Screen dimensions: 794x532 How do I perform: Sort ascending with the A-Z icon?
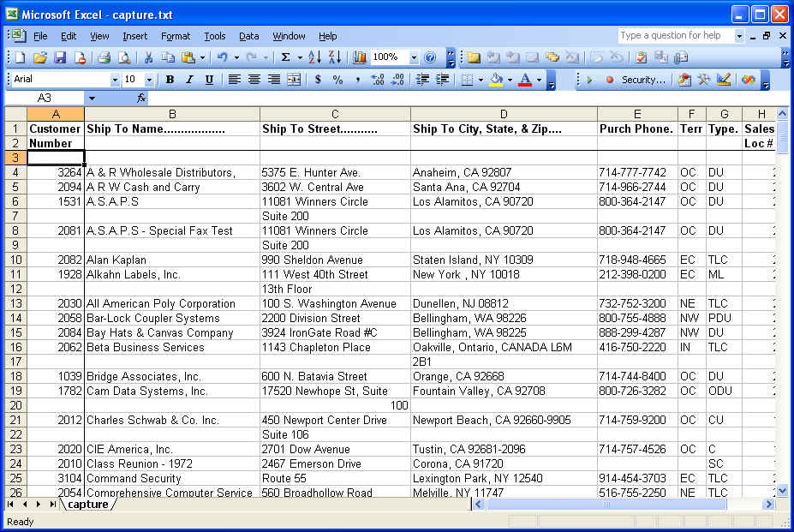point(314,57)
